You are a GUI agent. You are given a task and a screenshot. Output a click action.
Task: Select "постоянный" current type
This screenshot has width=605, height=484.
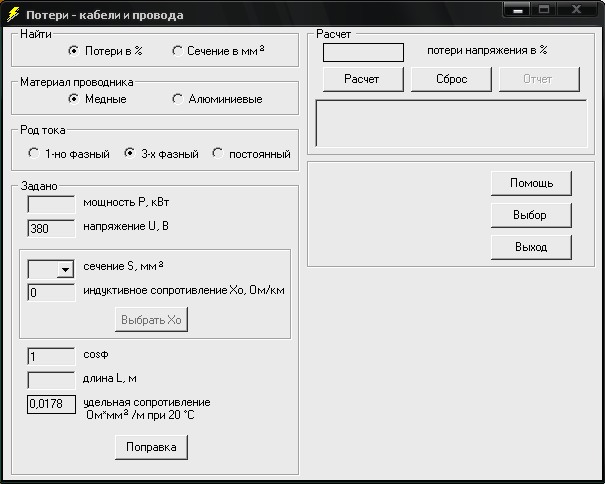point(218,154)
